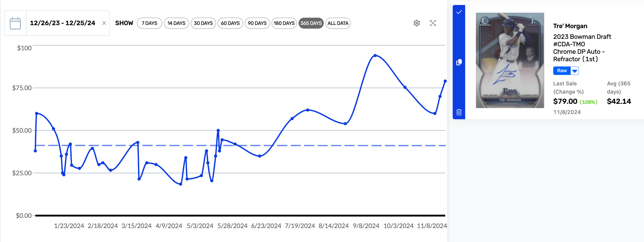Expand chart to fullscreen icon
The width and height of the screenshot is (644, 242).
(x=433, y=23)
